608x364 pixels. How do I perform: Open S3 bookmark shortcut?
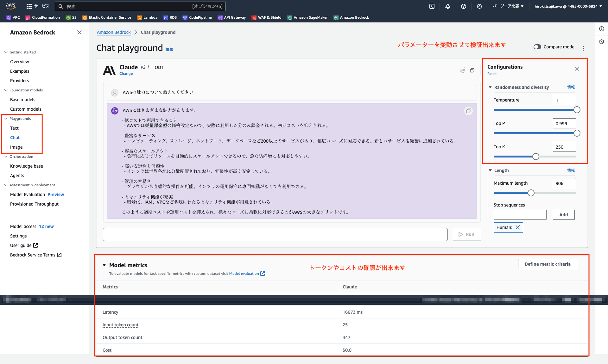pos(71,17)
